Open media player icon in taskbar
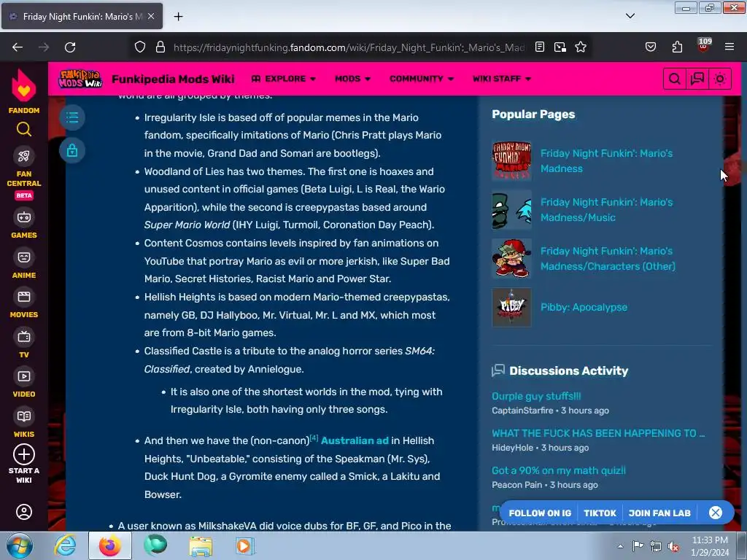747x560 pixels. (245, 545)
